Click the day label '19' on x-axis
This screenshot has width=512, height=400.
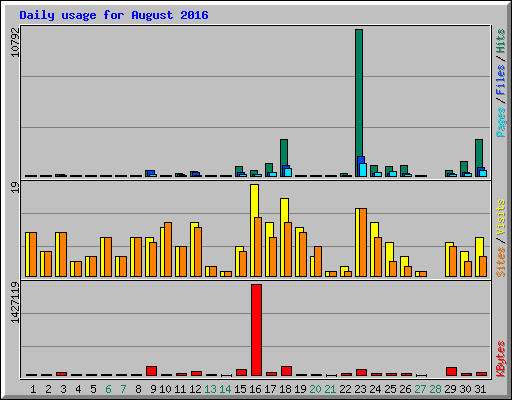click(x=300, y=389)
